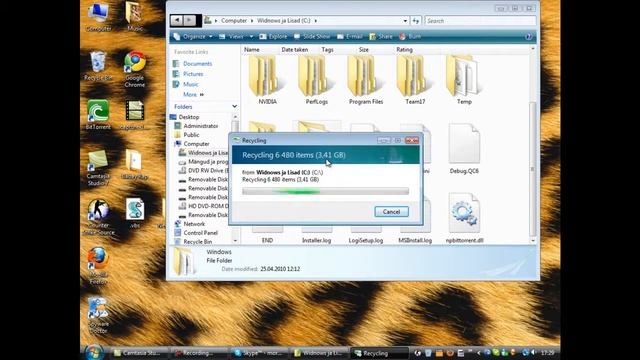The height and width of the screenshot is (360, 640).
Task: Select the captured video file icon
Action: 135,114
